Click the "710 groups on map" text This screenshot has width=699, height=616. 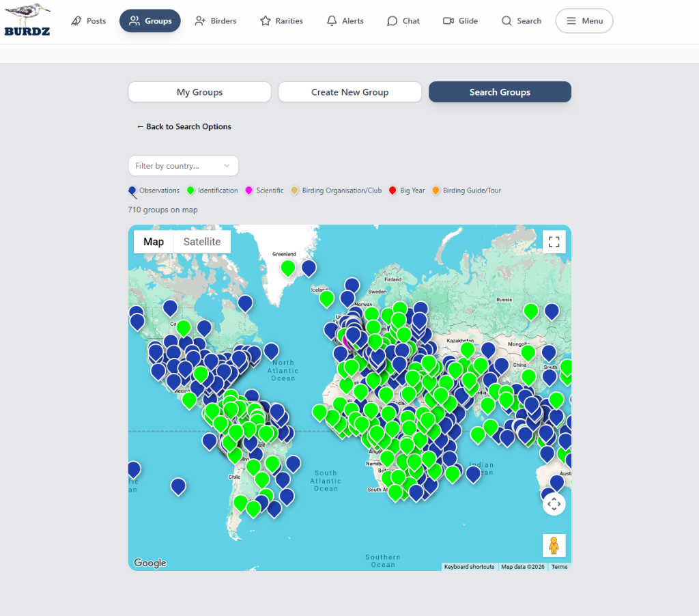click(162, 210)
